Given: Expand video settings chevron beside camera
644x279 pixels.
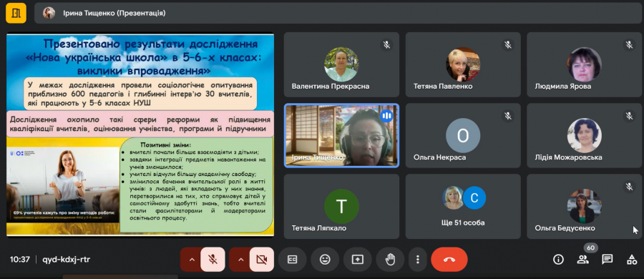Looking at the screenshot, I should [240, 259].
